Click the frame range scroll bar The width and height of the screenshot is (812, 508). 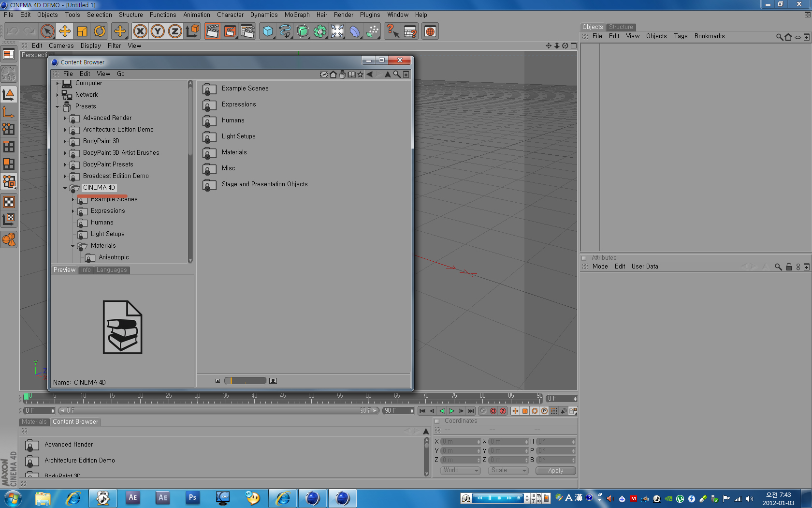click(218, 411)
